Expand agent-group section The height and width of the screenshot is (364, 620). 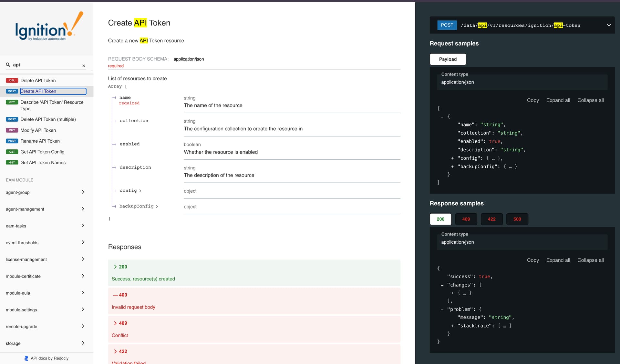(46, 192)
